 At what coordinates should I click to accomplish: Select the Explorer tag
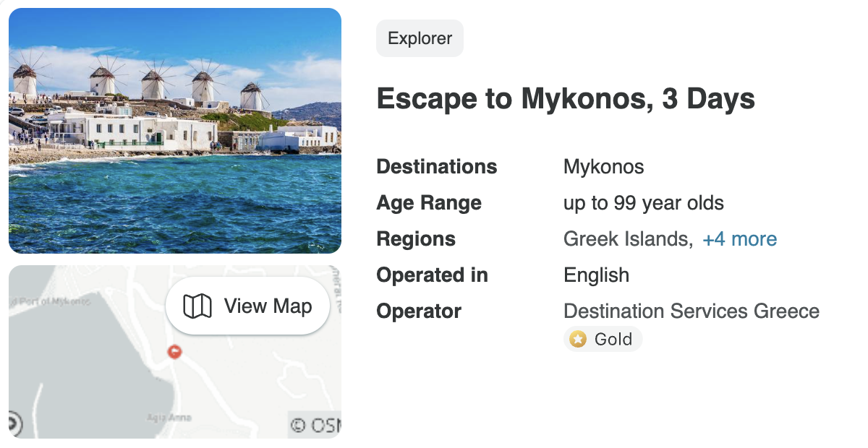point(420,38)
